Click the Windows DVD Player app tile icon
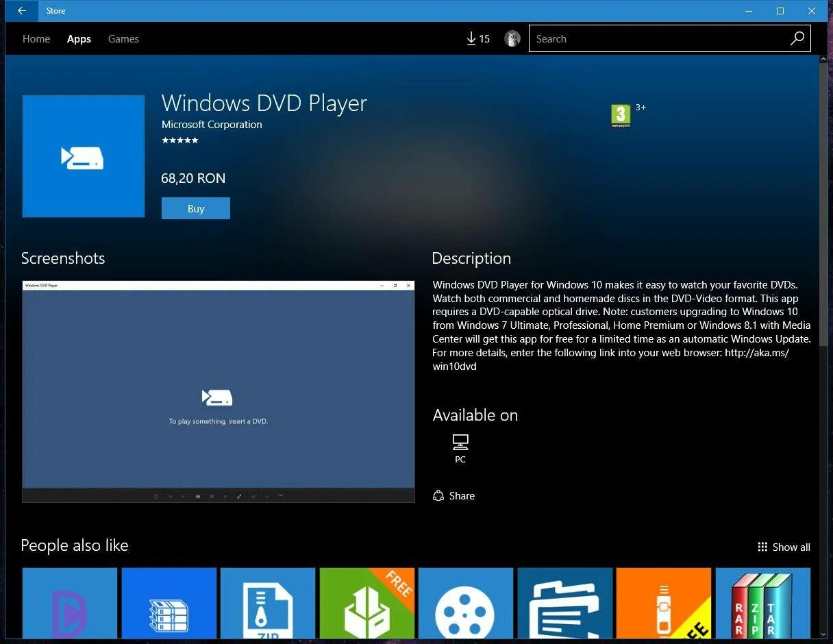833x644 pixels. [x=84, y=156]
